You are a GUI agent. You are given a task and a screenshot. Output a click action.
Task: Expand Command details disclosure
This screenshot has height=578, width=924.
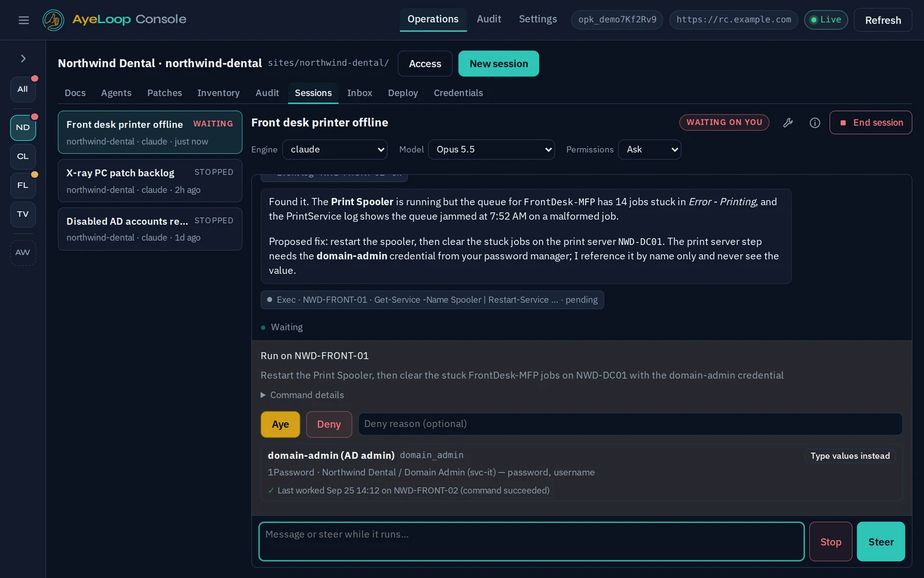pyautogui.click(x=302, y=395)
